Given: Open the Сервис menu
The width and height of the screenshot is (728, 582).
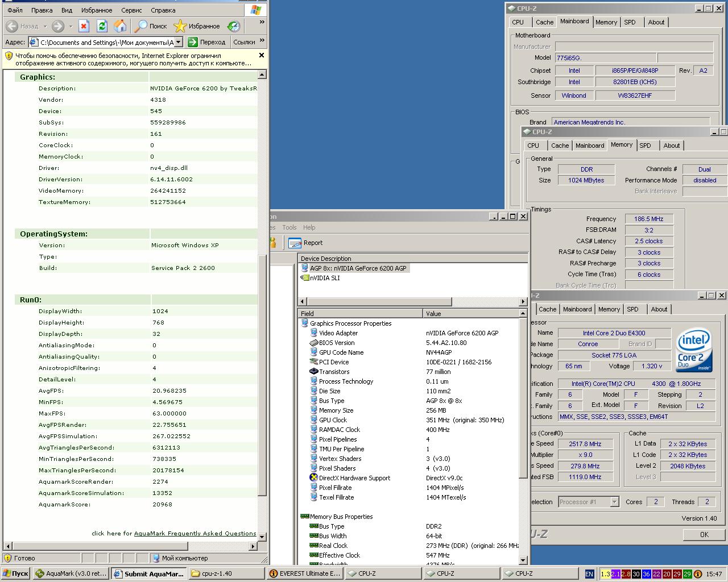Looking at the screenshot, I should pyautogui.click(x=131, y=10).
